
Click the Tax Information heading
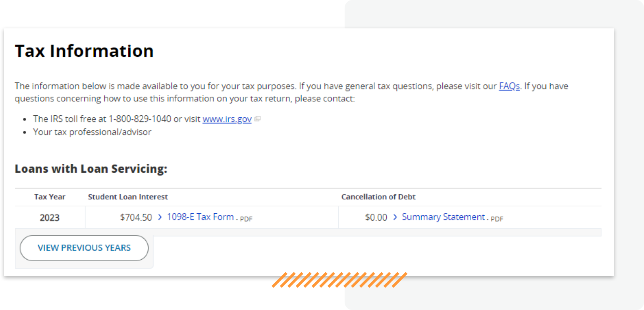tap(84, 51)
